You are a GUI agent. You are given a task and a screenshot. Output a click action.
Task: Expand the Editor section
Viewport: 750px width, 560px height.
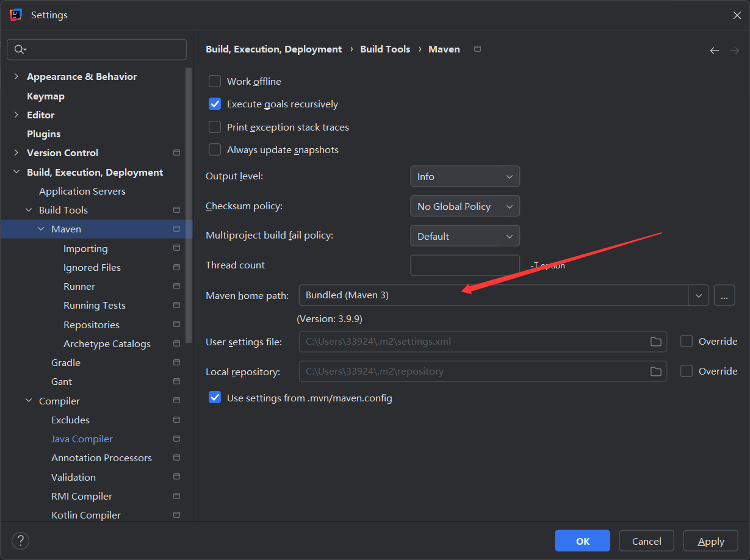pos(16,115)
